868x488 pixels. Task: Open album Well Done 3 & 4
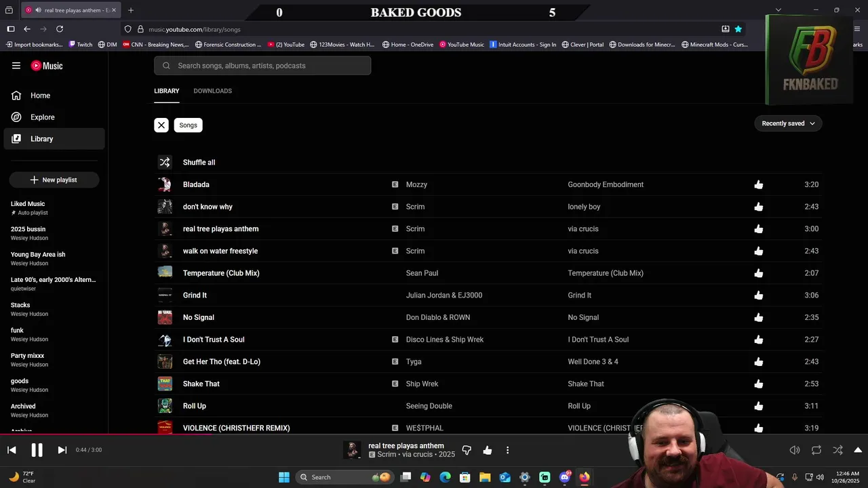click(593, 362)
